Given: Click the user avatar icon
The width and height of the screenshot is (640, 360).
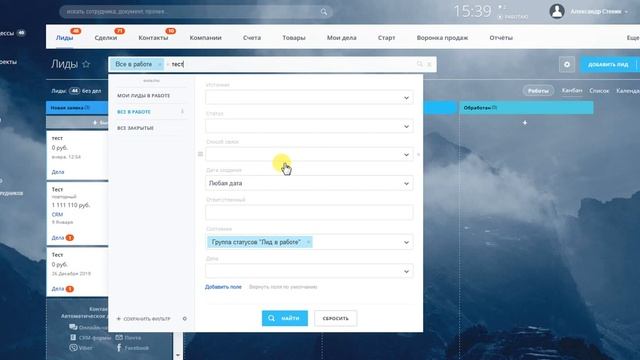Looking at the screenshot, I should pos(557,11).
